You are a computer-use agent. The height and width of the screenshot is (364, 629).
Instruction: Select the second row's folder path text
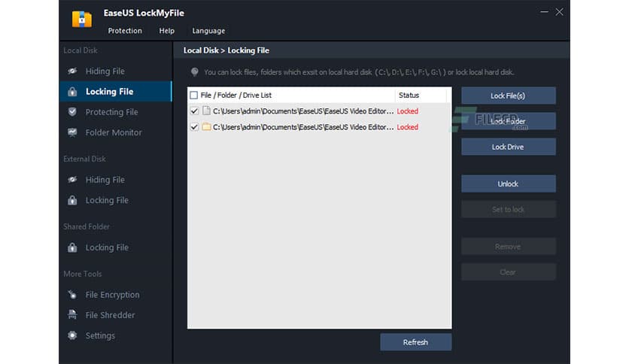303,127
